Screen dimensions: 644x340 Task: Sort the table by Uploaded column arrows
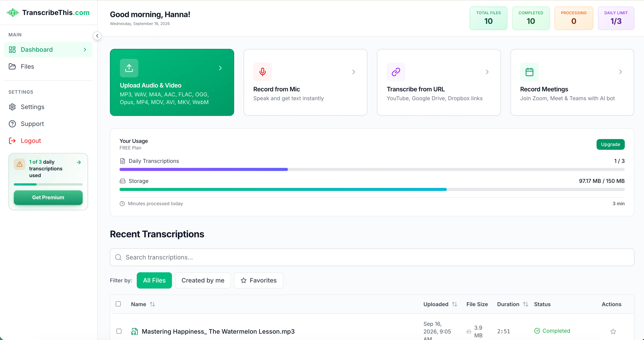click(455, 304)
